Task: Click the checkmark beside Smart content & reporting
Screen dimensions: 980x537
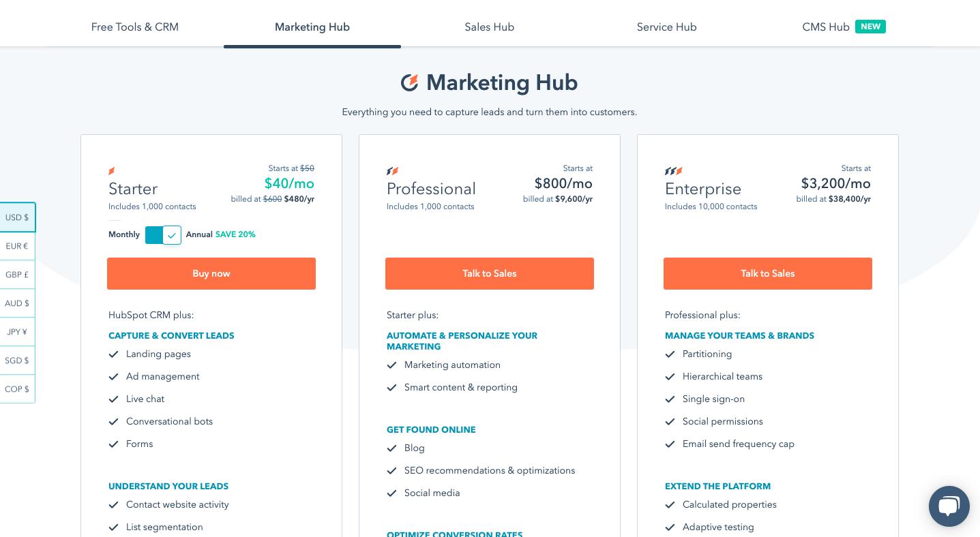Action: [392, 388]
